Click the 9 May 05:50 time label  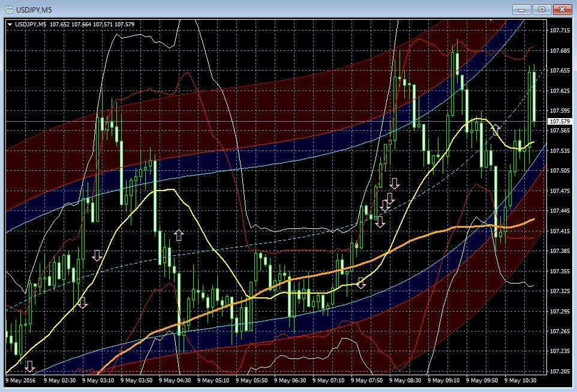252,380
